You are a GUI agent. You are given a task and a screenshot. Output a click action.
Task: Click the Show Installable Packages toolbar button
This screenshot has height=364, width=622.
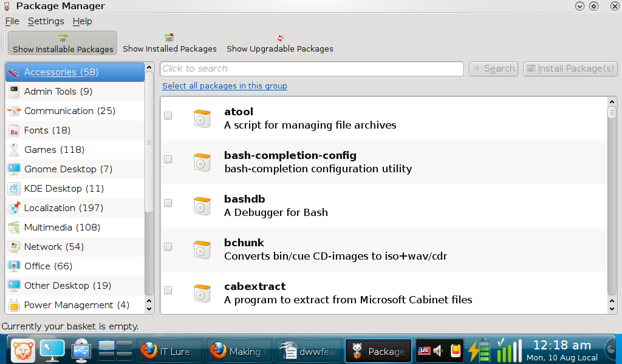click(x=63, y=43)
